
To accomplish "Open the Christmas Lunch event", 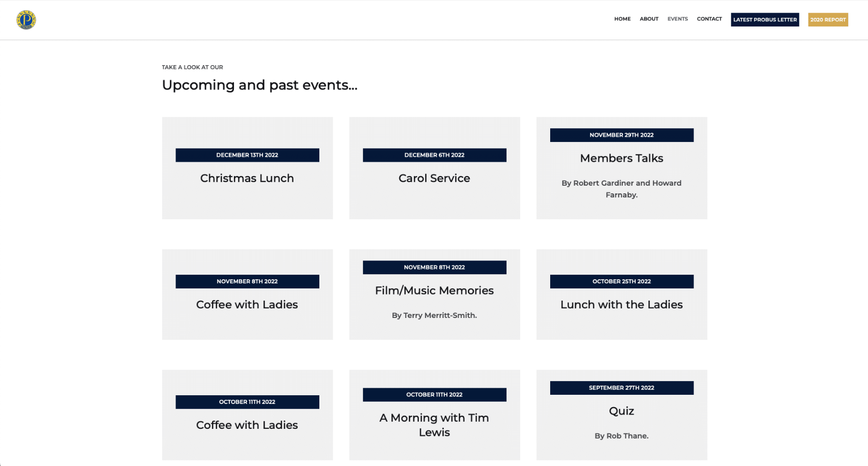I will pos(247,178).
